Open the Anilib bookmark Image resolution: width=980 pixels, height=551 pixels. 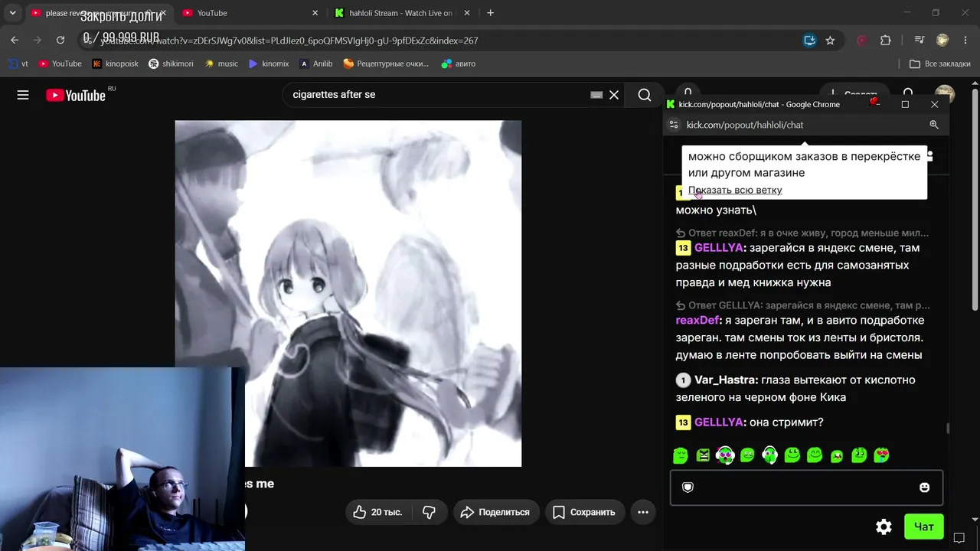[x=315, y=64]
